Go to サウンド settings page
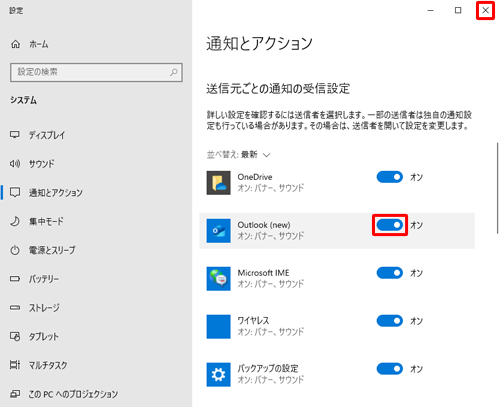The image size is (500, 407). 41,164
